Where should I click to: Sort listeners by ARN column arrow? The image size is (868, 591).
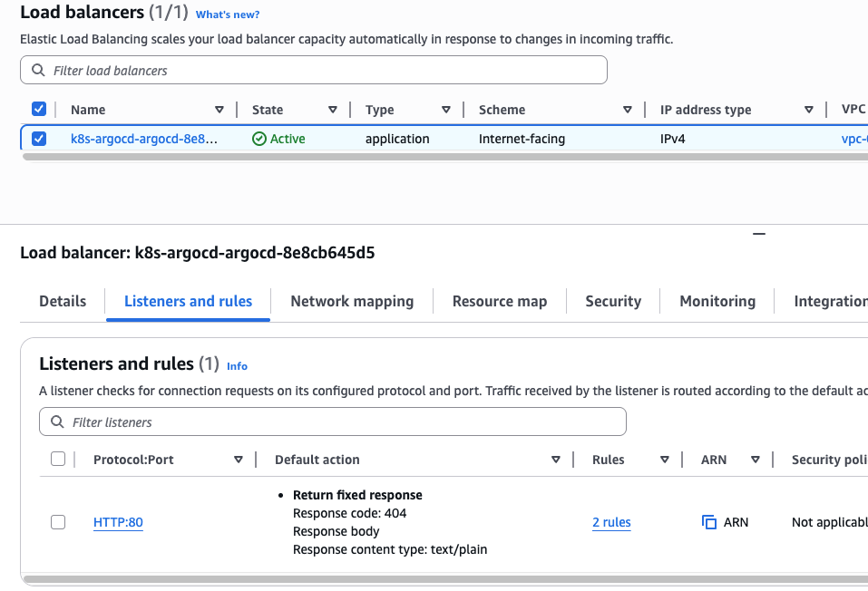click(x=756, y=460)
